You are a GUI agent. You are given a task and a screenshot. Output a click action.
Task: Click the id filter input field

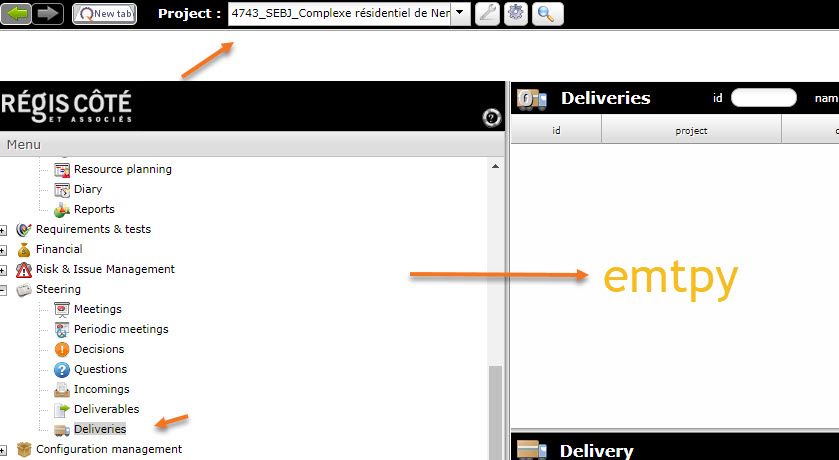(x=764, y=98)
